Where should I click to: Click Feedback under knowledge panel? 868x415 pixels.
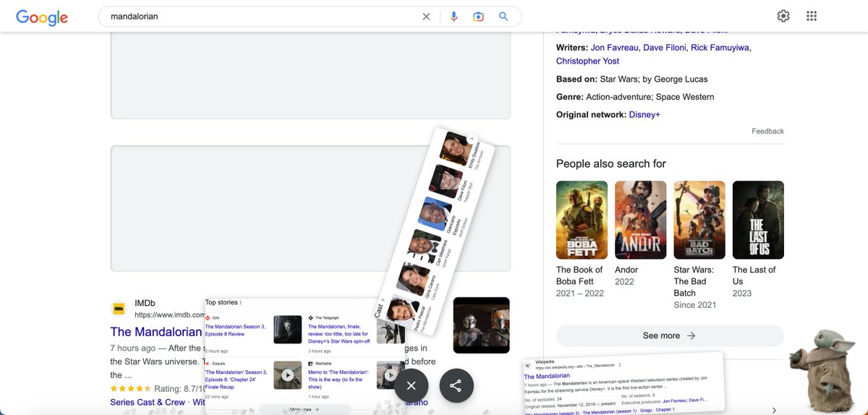point(767,132)
